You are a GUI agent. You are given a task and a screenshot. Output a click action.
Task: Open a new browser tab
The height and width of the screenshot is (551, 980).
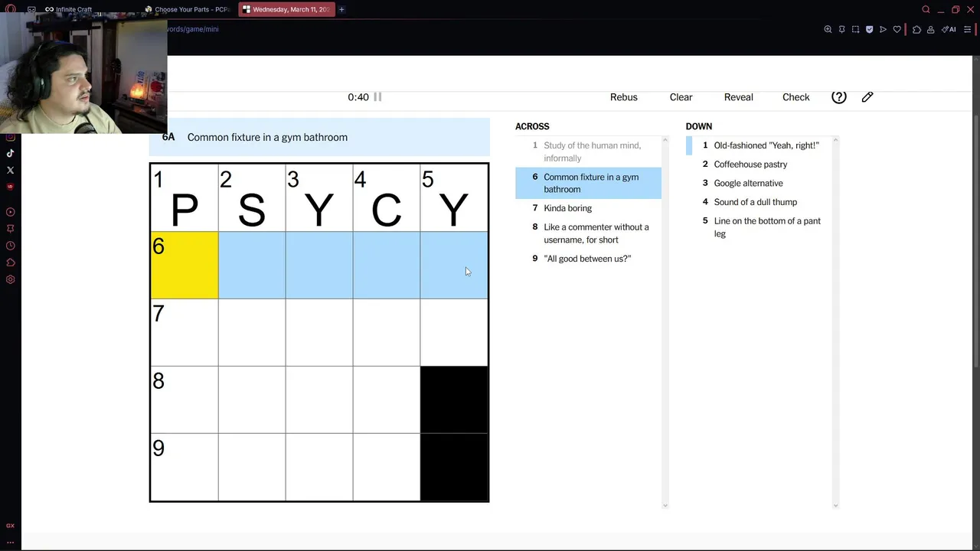(x=341, y=9)
